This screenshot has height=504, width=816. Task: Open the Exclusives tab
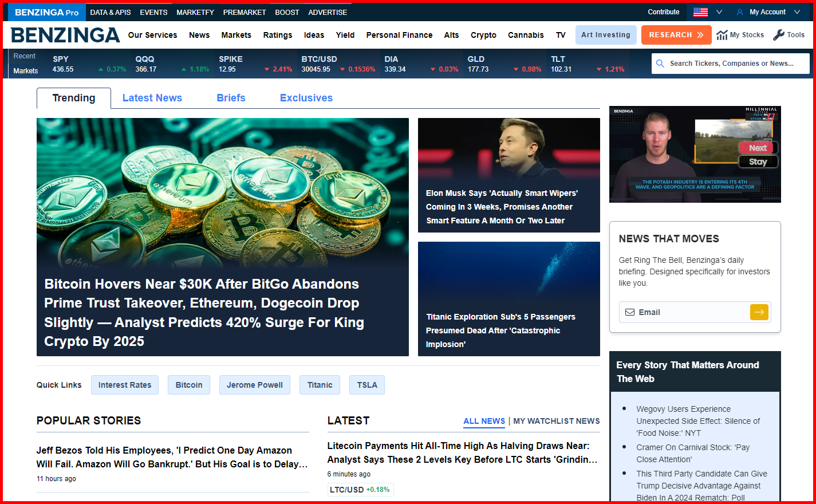coord(306,98)
